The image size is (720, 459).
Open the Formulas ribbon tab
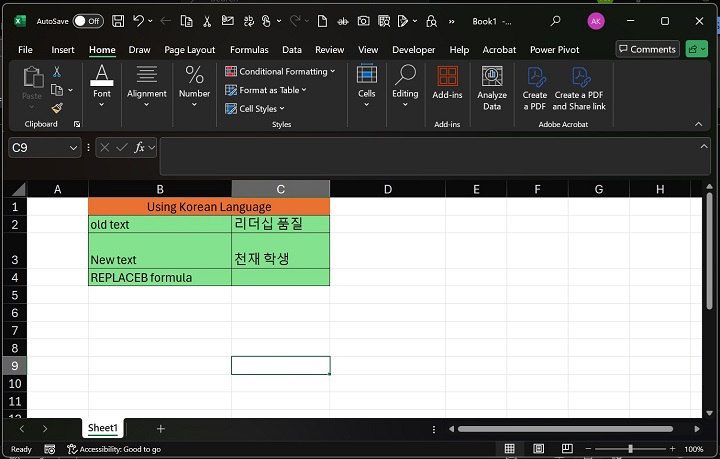coord(249,50)
